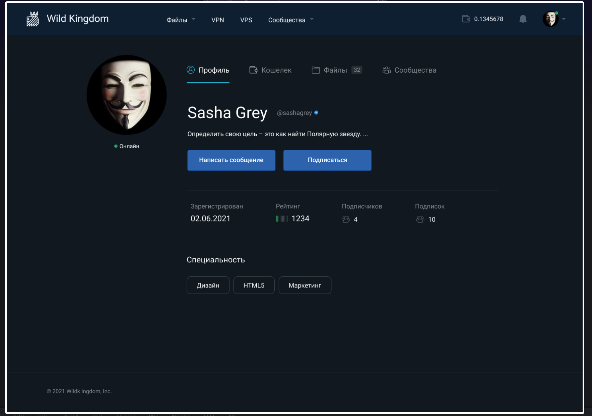
Task: Click the folder icon beside Файлы tab
Action: coord(316,70)
